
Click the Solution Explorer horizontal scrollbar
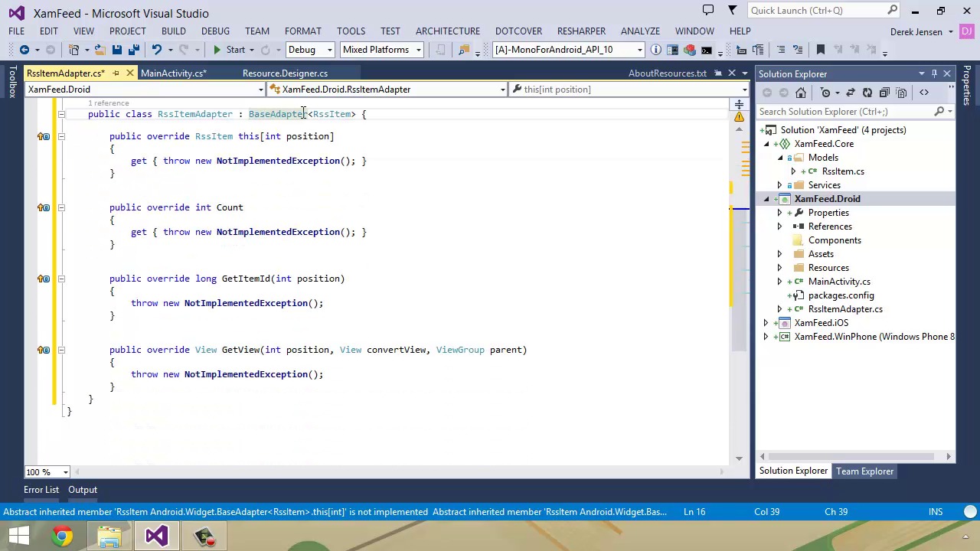(855, 456)
